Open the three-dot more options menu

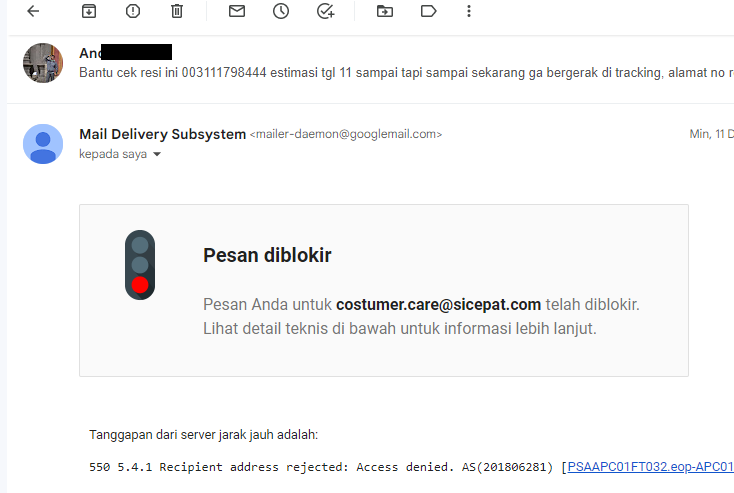coord(469,11)
